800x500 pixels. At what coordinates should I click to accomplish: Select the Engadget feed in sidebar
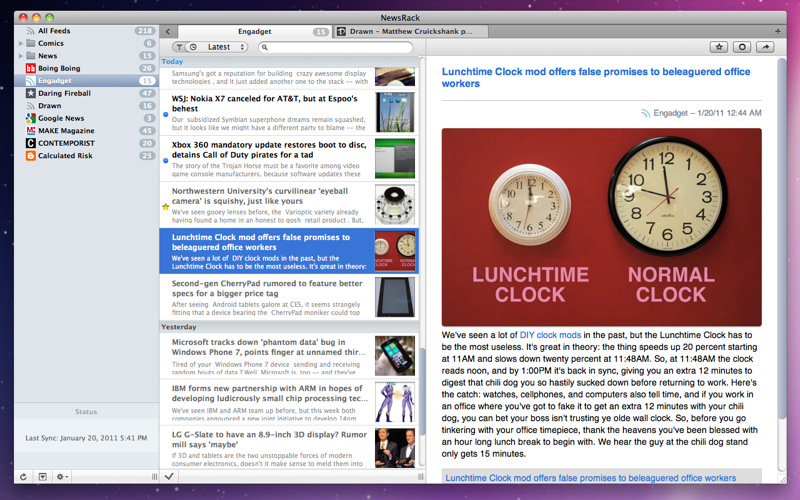point(86,81)
